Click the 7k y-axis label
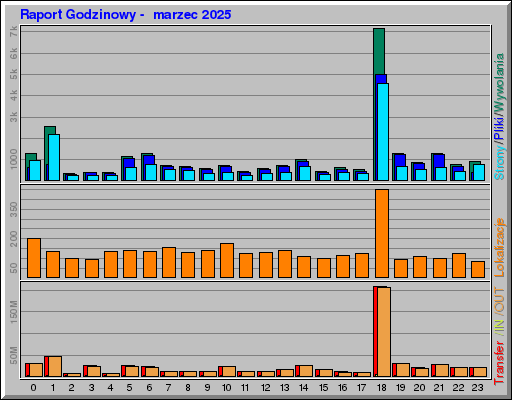 pos(13,32)
